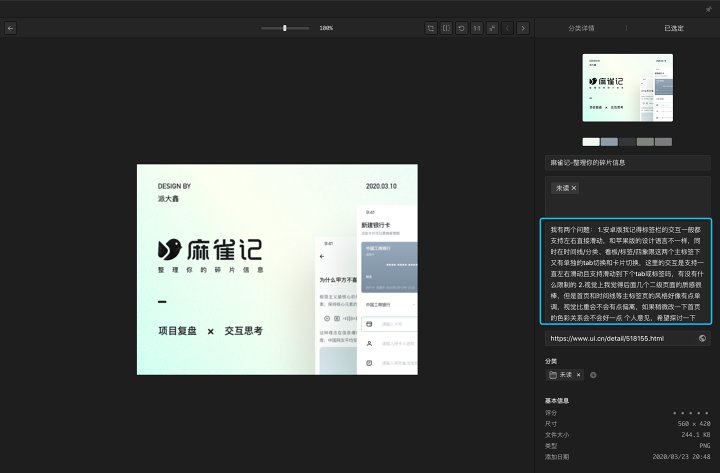Screen dimensions: 720x473
Task: Click the fit-to-window toolbar icon
Action: point(492,28)
